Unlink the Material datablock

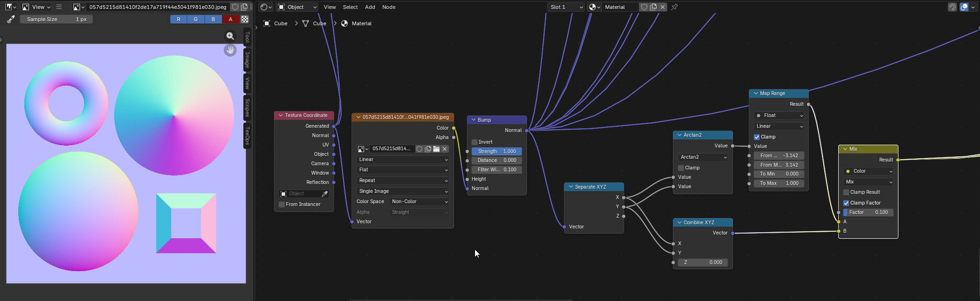pyautogui.click(x=663, y=7)
